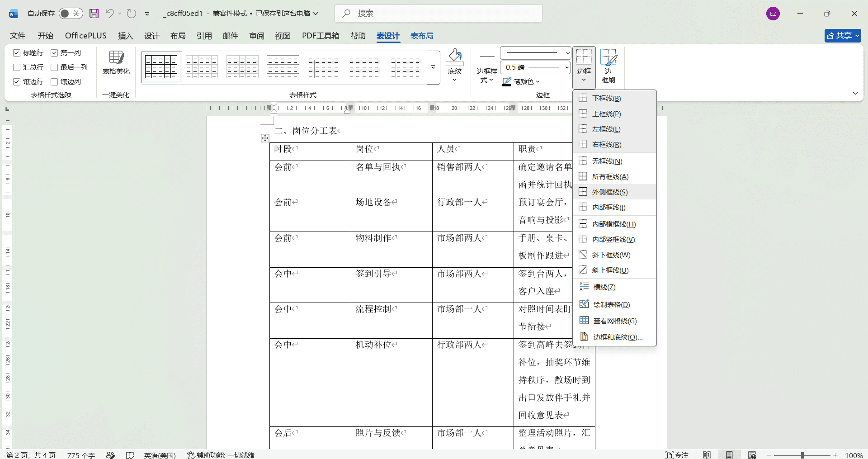Uncheck the 镶边行 banded rows checkbox
Screen dimensions: 868x459
pyautogui.click(x=17, y=82)
